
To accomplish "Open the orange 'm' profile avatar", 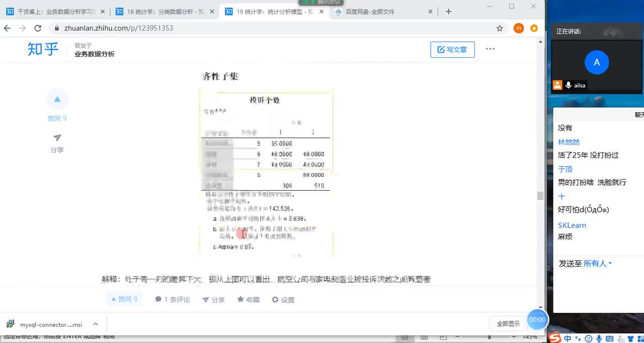I will point(519,28).
